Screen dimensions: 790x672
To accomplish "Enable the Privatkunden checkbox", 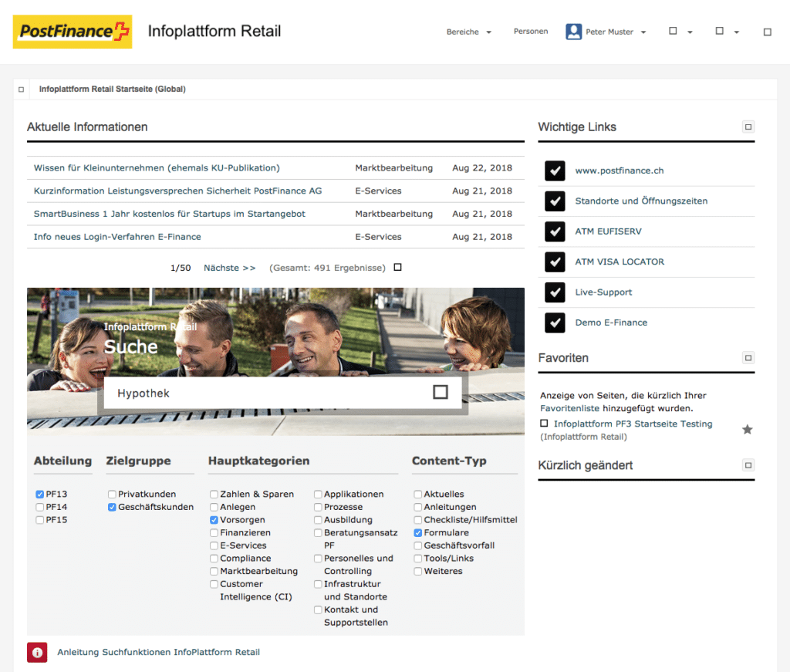I will (x=113, y=494).
